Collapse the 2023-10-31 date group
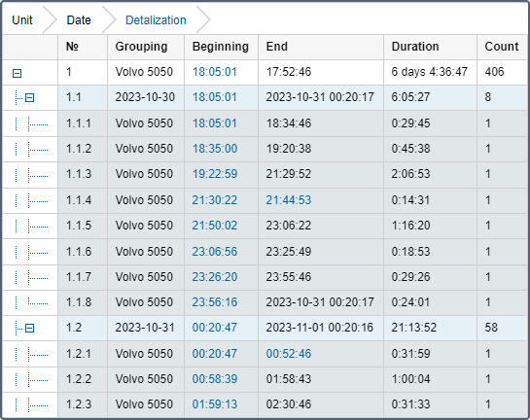Viewport: 530px width, 420px height. point(30,328)
